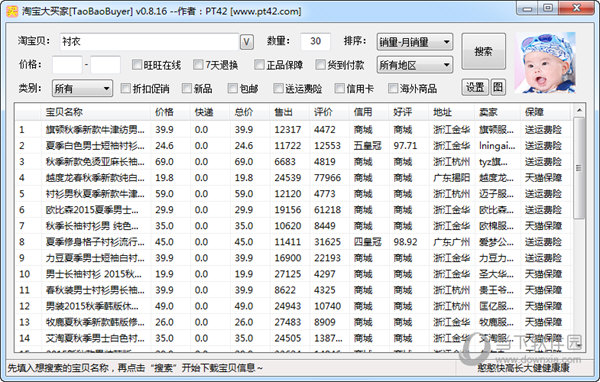Open the 排序 sort dropdown 销量-月销量
Screen dimensions: 600x382
click(x=415, y=42)
